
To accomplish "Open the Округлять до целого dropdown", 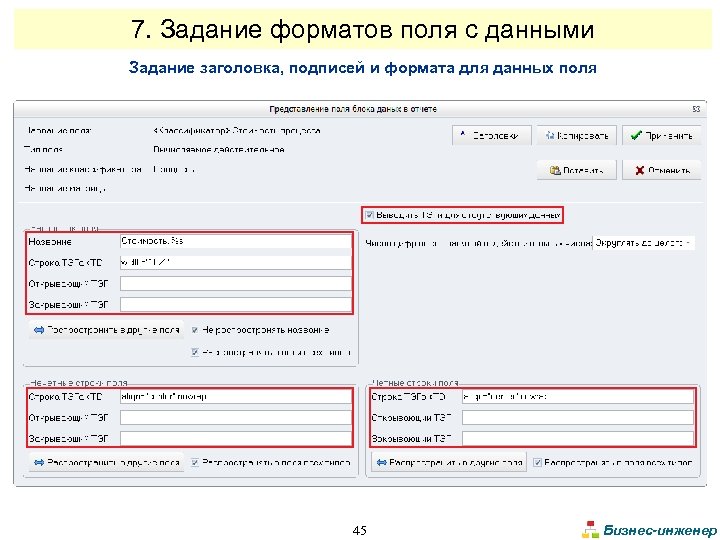I will pos(643,242).
